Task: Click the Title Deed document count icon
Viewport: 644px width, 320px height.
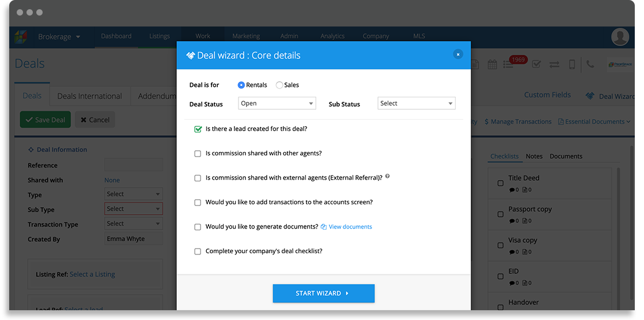Action: pos(525,190)
